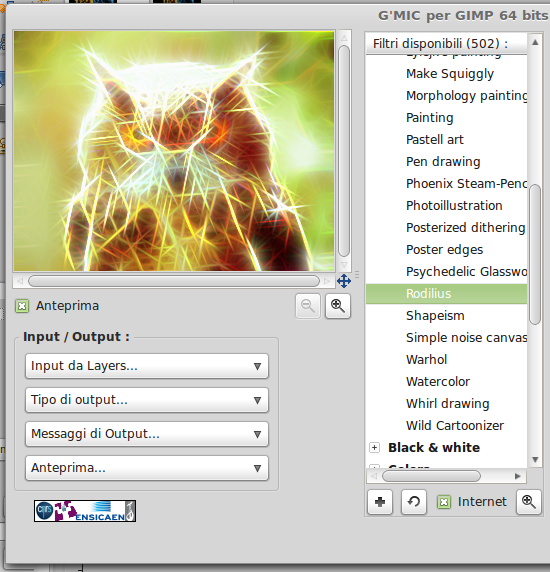Click the filter list scroll-down arrow
550x572 pixels.
[535, 460]
